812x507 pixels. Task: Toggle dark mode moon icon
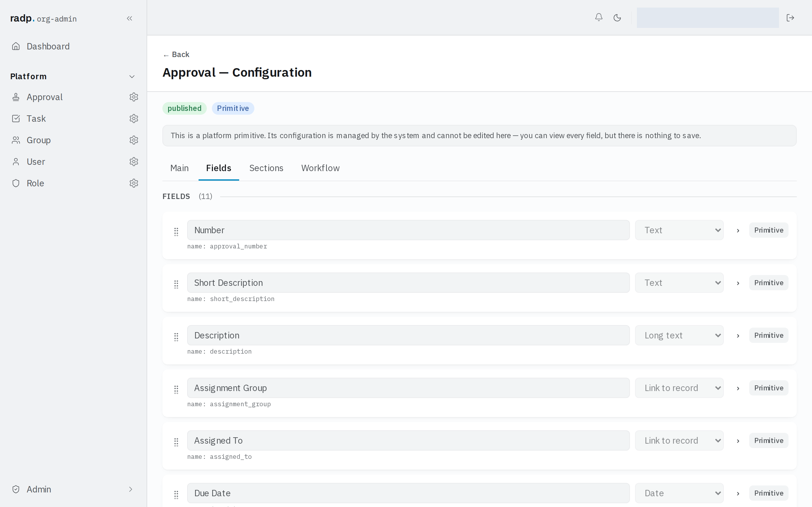617,17
